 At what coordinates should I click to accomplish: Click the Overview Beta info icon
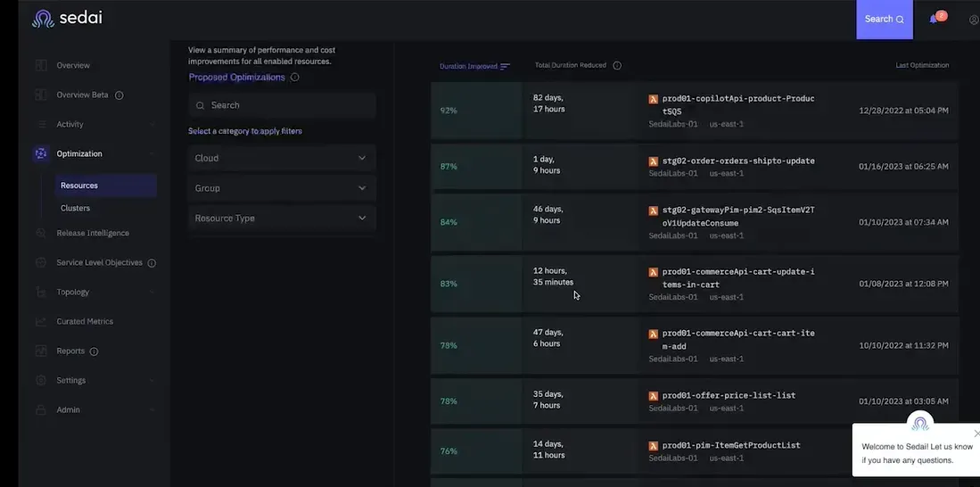(x=119, y=95)
